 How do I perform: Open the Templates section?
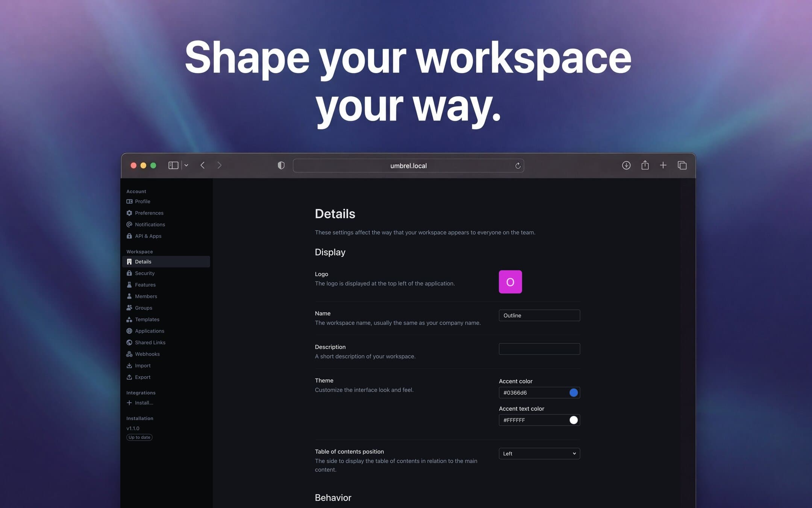[147, 319]
